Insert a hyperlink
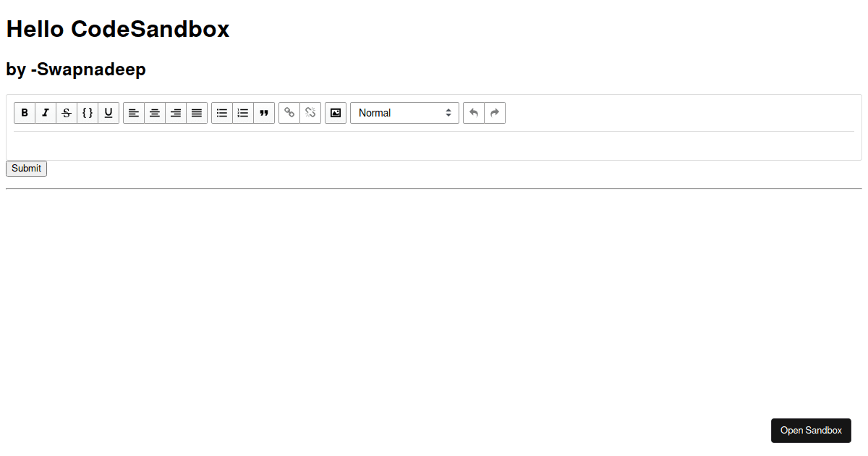868x456 pixels. pos(289,113)
